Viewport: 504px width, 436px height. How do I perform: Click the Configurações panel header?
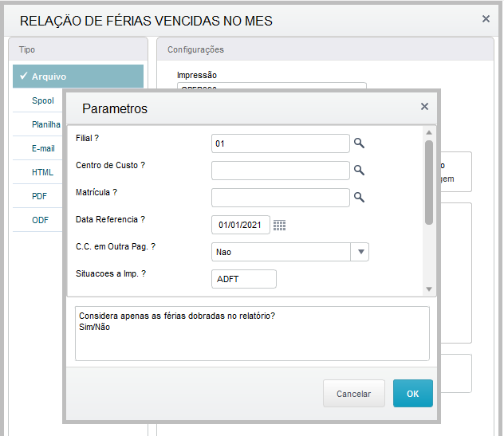tap(325, 49)
